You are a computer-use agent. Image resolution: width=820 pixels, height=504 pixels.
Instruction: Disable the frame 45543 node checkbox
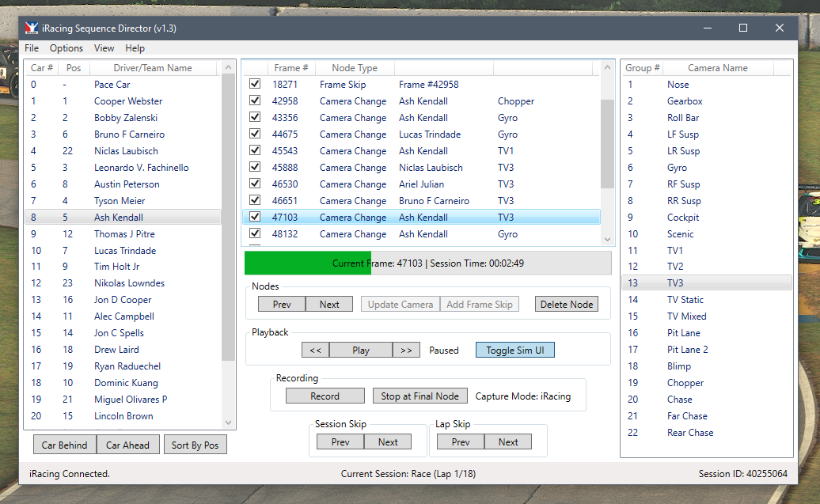[255, 150]
